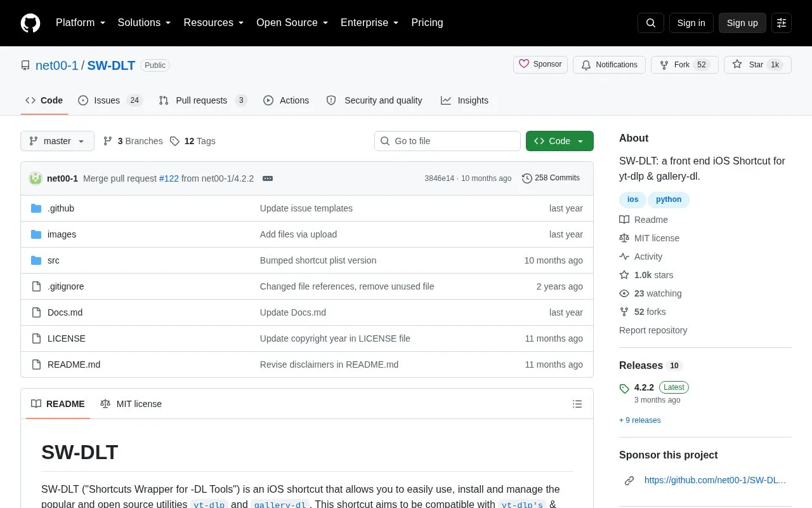Click the Notifications bell button

pos(609,65)
